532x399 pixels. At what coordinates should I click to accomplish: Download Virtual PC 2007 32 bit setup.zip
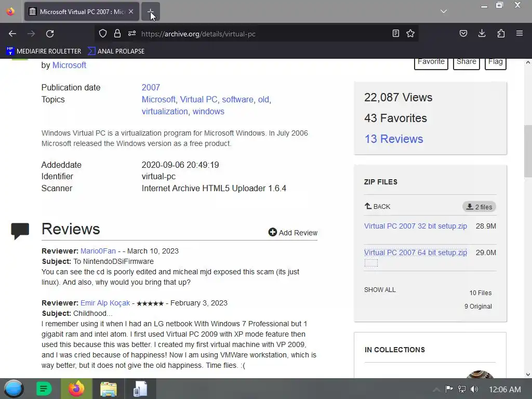pyautogui.click(x=415, y=226)
